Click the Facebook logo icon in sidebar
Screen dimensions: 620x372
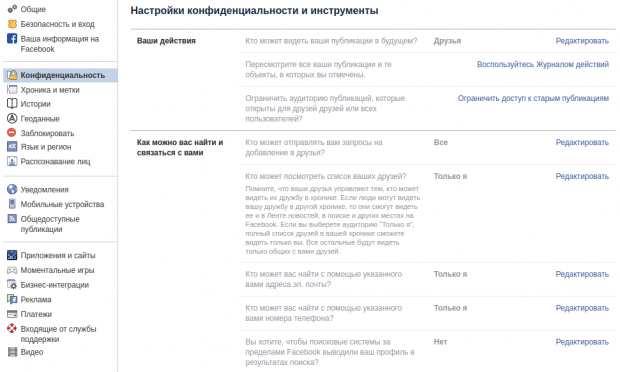(12, 39)
